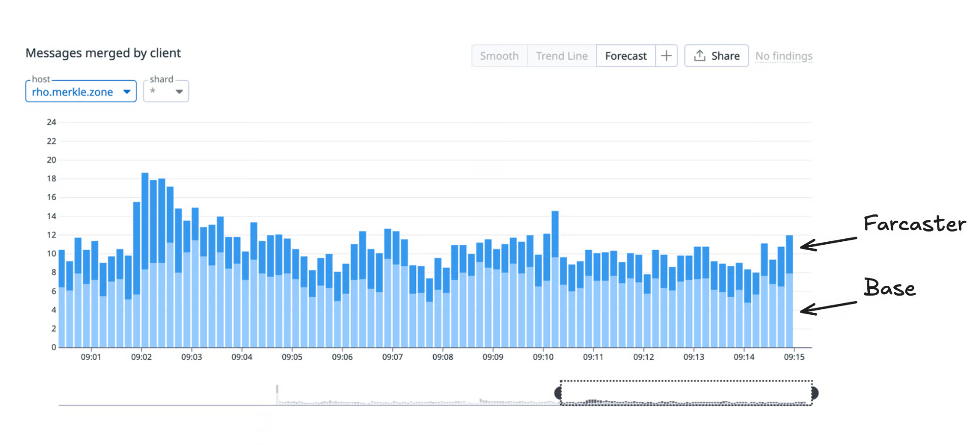Click the handwritten Farcaster label
The image size is (980, 445).
(x=914, y=224)
